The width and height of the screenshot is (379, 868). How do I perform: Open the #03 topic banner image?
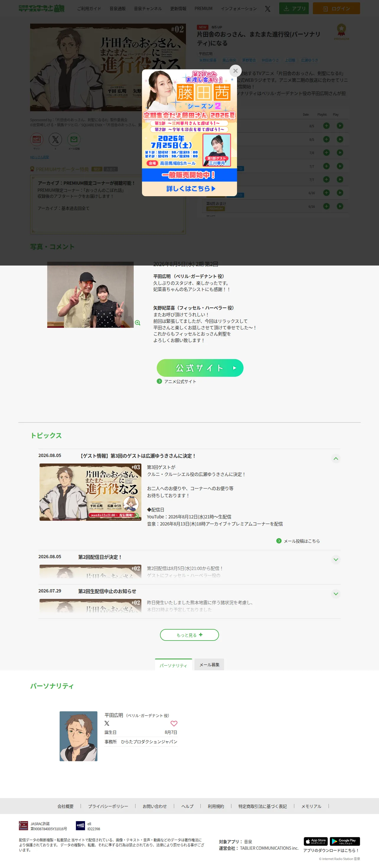point(90,492)
